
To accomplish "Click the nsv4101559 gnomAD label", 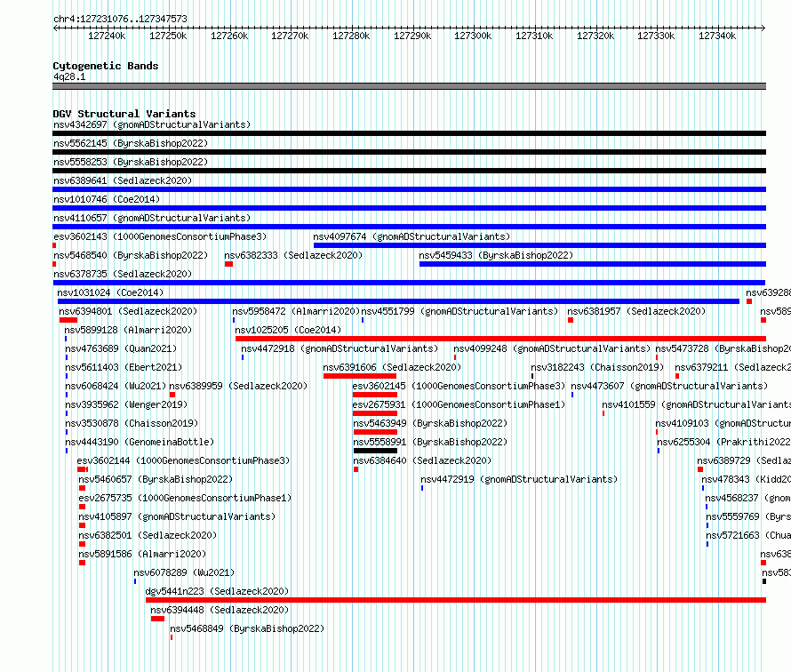I will point(696,404).
